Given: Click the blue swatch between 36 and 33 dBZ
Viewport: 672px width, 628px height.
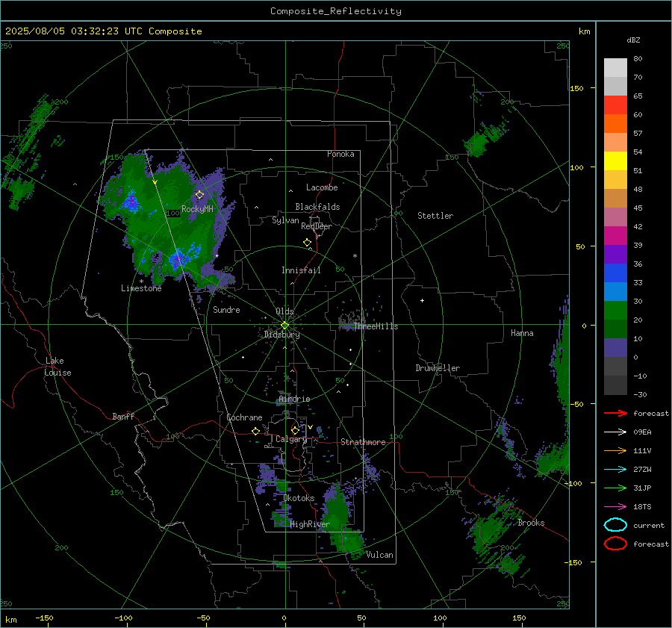Looking at the screenshot, I should [615, 273].
